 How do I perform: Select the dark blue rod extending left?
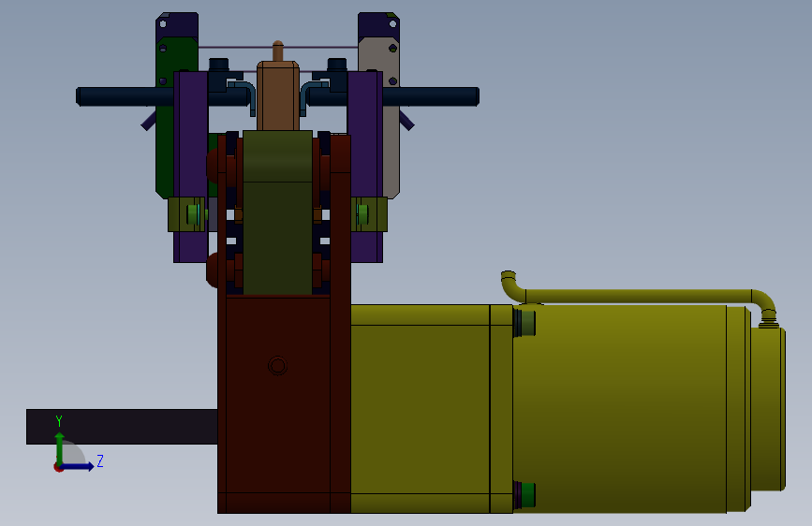[125, 96]
